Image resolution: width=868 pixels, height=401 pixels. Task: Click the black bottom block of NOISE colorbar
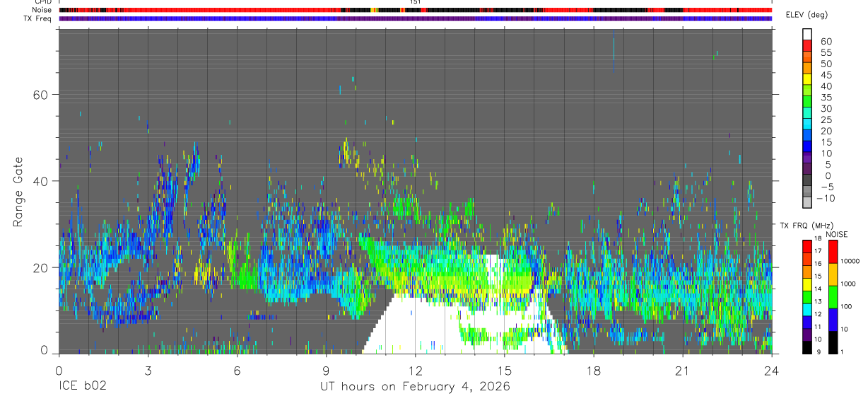coord(832,341)
